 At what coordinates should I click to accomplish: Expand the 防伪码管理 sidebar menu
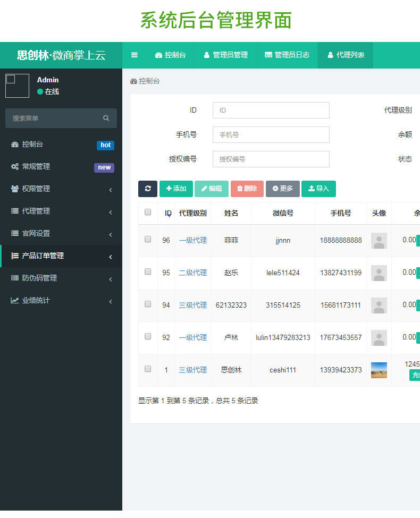(61, 278)
